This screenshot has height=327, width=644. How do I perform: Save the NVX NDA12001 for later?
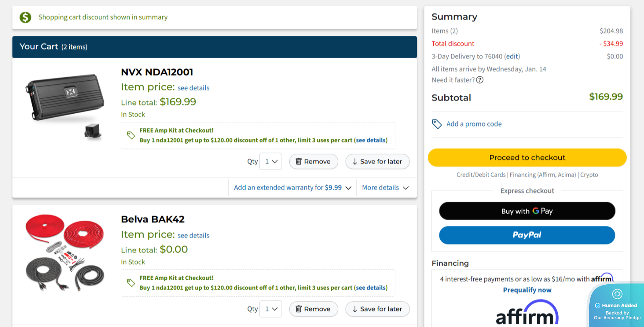[377, 161]
